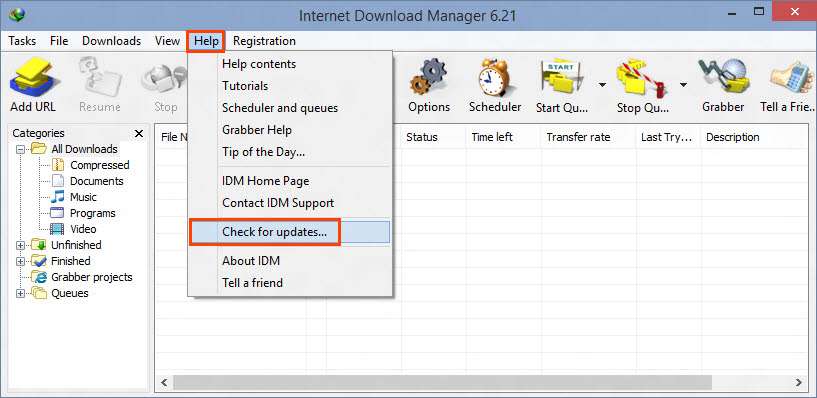
Task: Select the Video category
Action: point(83,229)
